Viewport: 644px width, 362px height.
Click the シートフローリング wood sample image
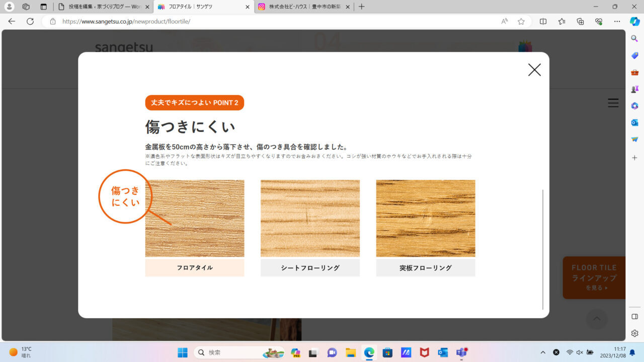310,219
